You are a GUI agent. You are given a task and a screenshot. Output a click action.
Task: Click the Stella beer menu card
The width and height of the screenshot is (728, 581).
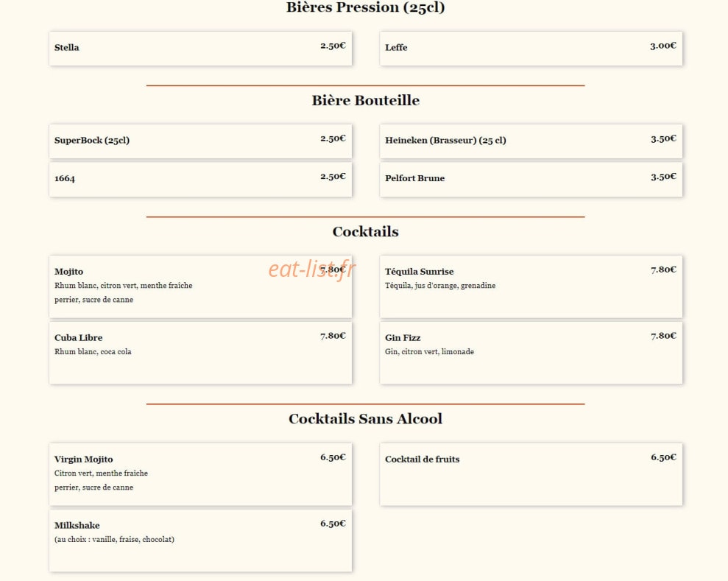tap(200, 49)
